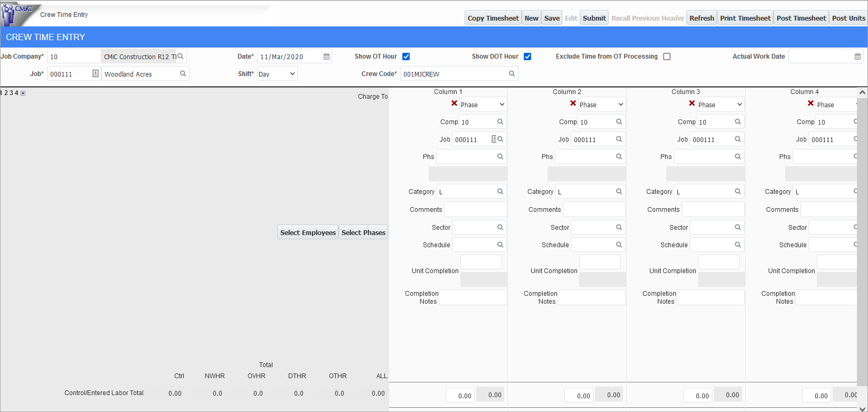868x412 pixels.
Task: Uncheck Show OT Hour
Action: coord(406,57)
